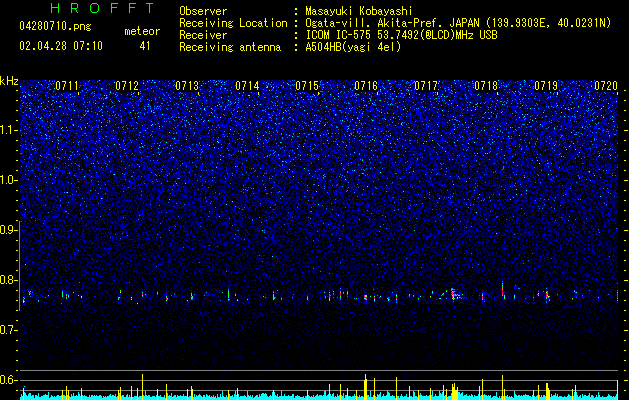
Task: Click the 1.0 kHz axis label
Action: click(x=9, y=180)
